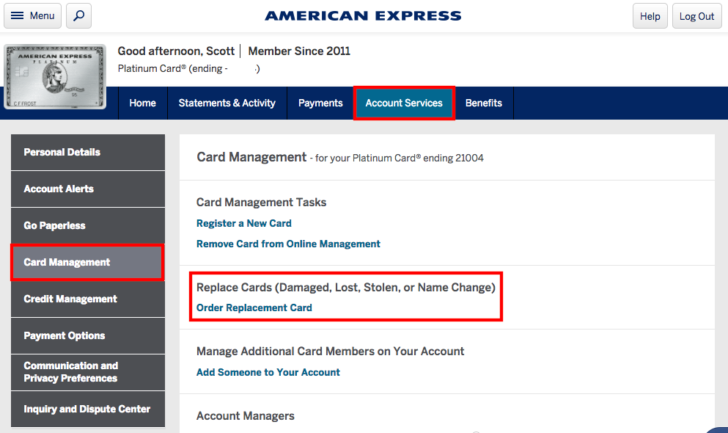Viewport: 728px width, 433px height.
Task: Select Card Management sidebar item
Action: click(x=88, y=262)
